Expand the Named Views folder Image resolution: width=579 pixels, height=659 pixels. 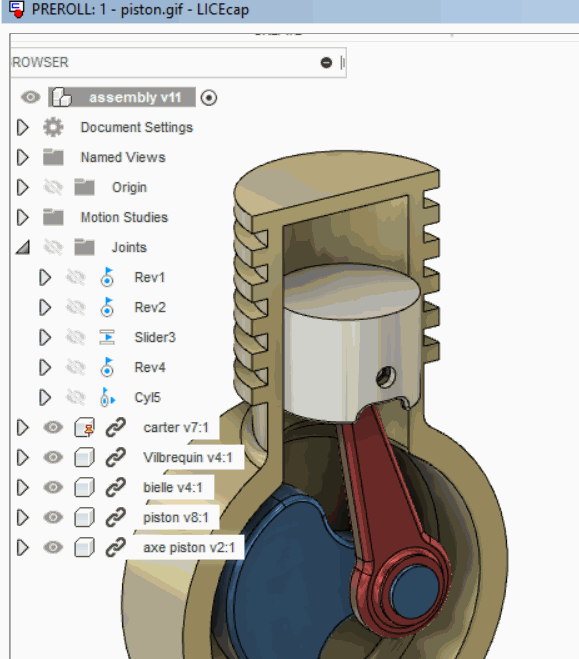[23, 157]
